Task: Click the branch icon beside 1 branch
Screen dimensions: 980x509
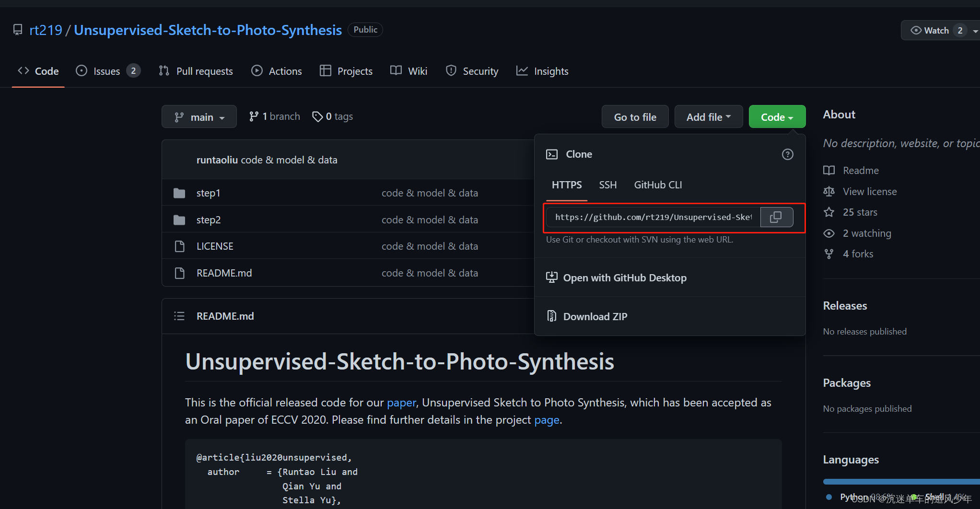Action: pyautogui.click(x=254, y=116)
